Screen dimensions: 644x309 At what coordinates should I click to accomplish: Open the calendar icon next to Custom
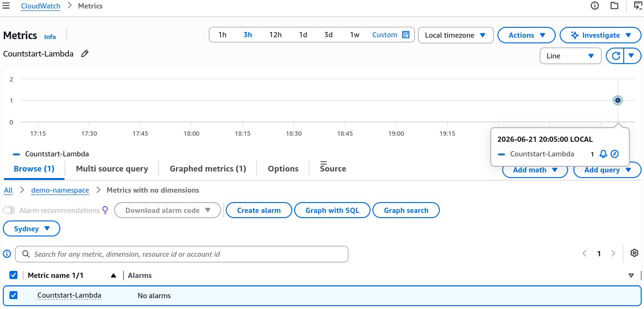(x=406, y=35)
